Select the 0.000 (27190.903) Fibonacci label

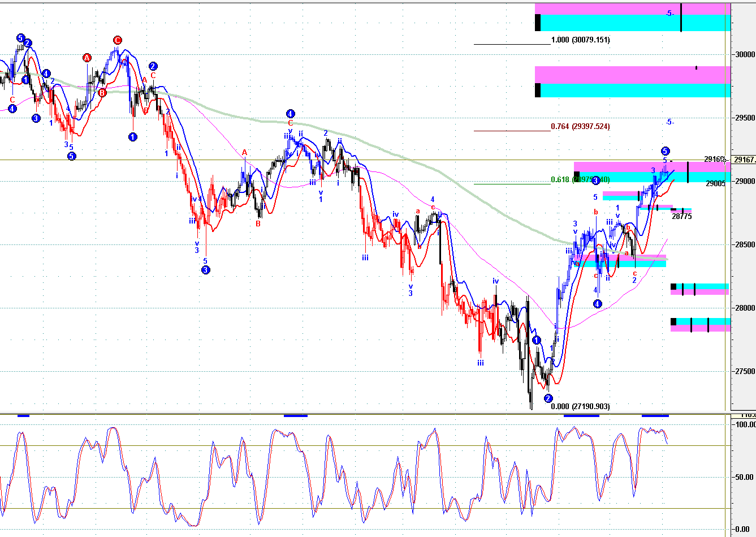[x=580, y=407]
